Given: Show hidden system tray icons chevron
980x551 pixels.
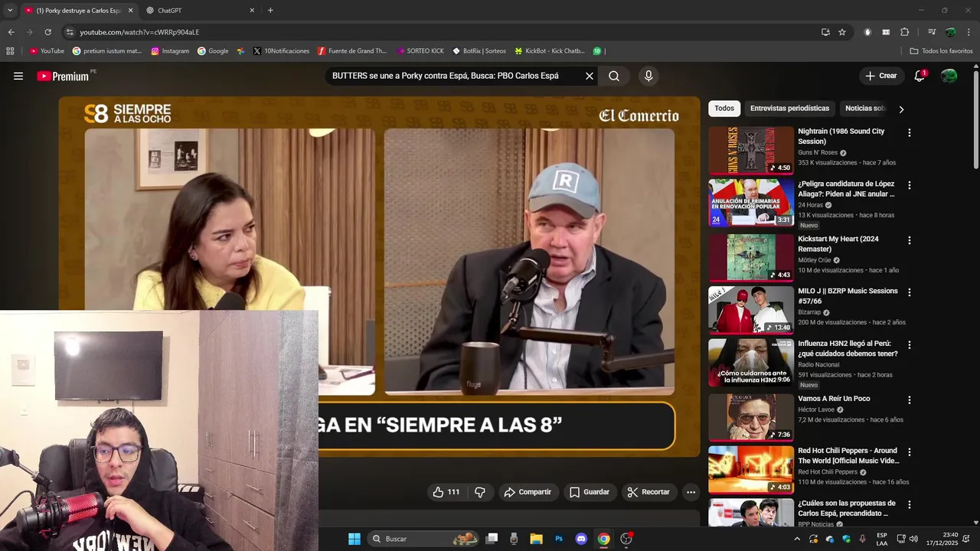Looking at the screenshot, I should (797, 539).
